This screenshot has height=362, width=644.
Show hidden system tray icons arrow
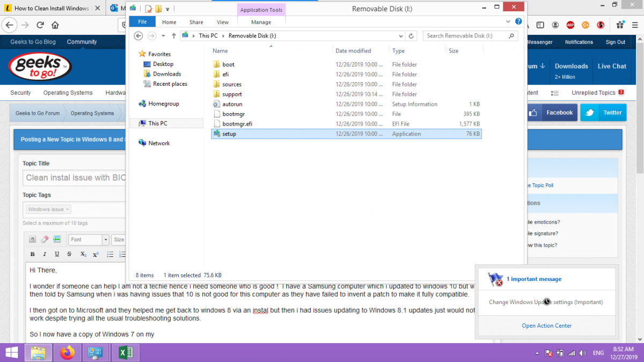537,353
